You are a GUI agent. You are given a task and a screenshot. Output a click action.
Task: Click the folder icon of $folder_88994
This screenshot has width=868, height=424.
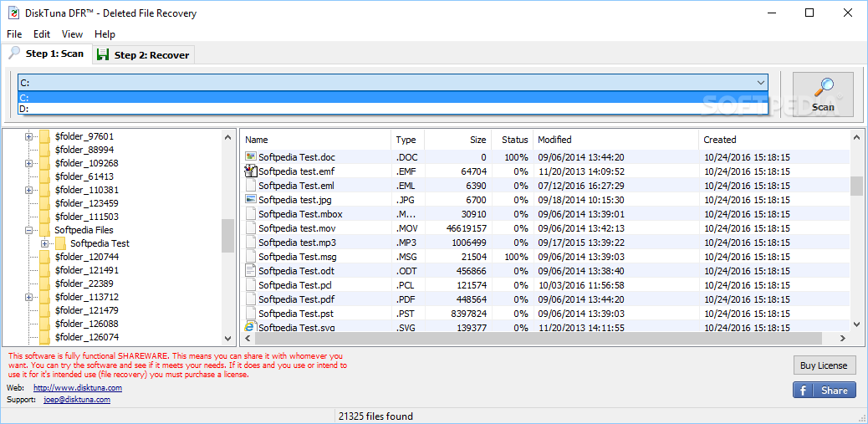[x=45, y=150]
